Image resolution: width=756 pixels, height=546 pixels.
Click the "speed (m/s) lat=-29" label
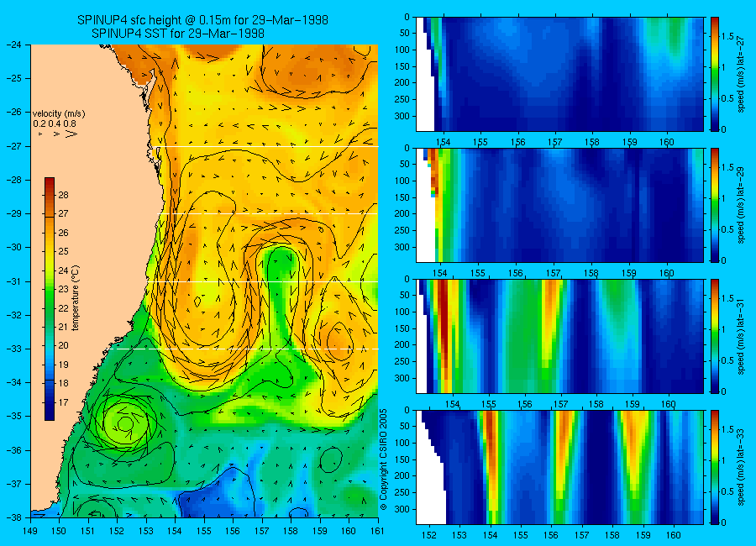point(741,205)
